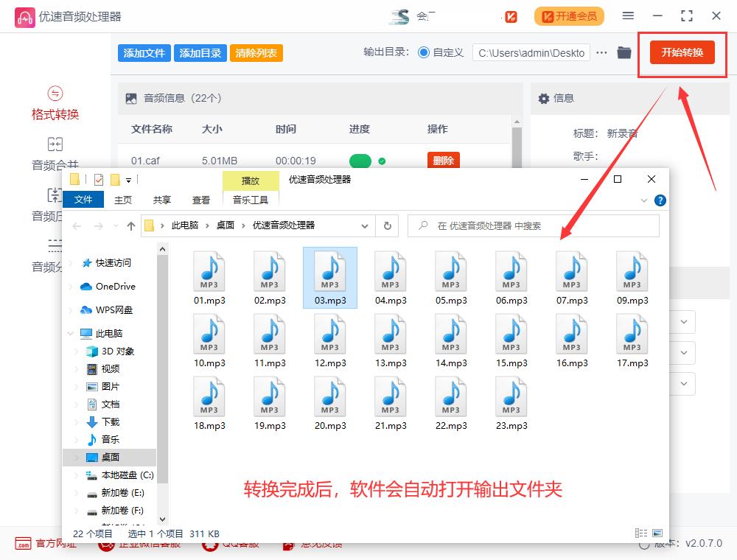Click the 清除列表 clear list button

tap(256, 52)
